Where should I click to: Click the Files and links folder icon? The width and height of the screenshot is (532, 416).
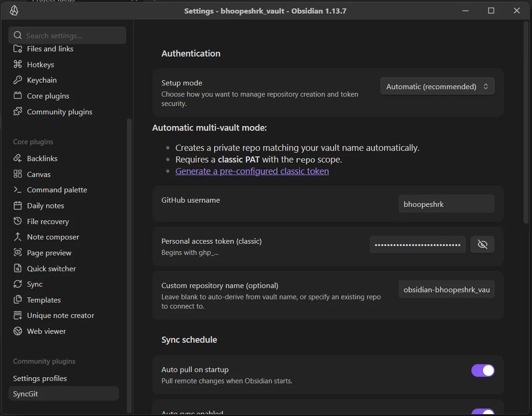[x=18, y=49]
